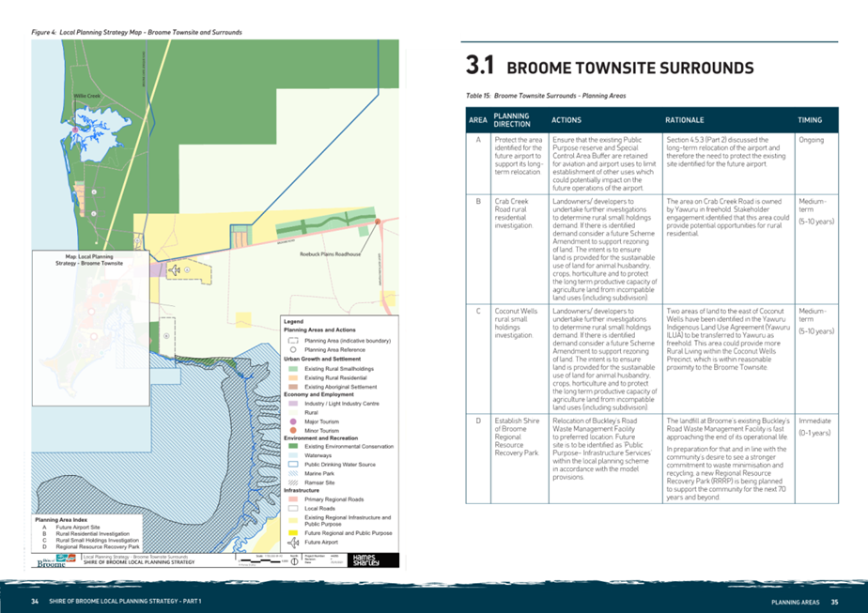
Task: Click the 'Willie Creek' map label
Action: click(87, 96)
